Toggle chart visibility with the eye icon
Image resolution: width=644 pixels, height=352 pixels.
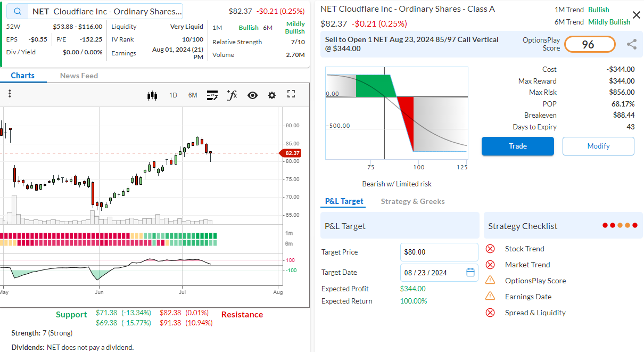[252, 95]
